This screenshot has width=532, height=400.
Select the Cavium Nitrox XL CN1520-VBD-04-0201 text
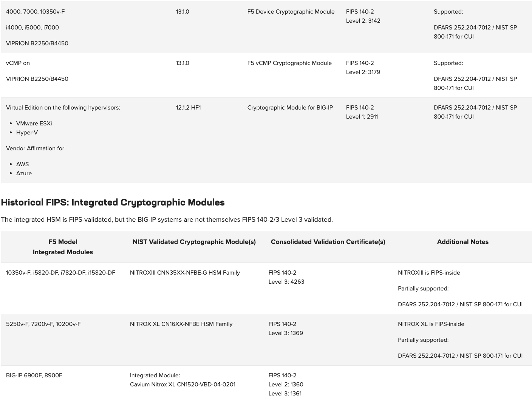tap(182, 385)
